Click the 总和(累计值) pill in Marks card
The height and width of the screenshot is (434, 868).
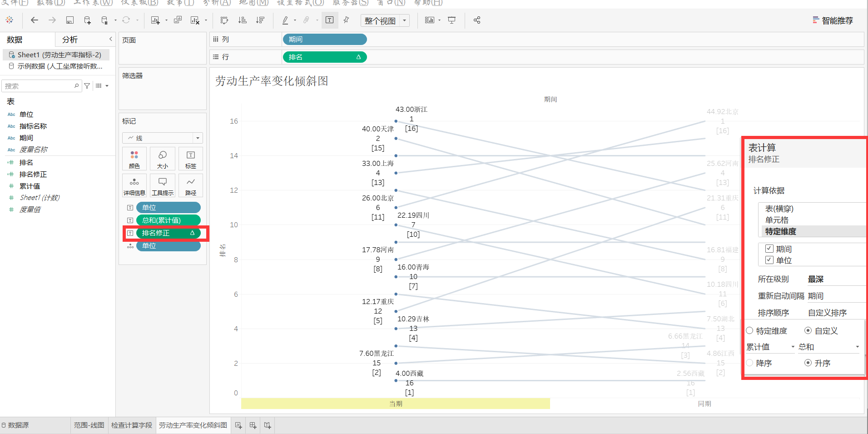tap(169, 220)
